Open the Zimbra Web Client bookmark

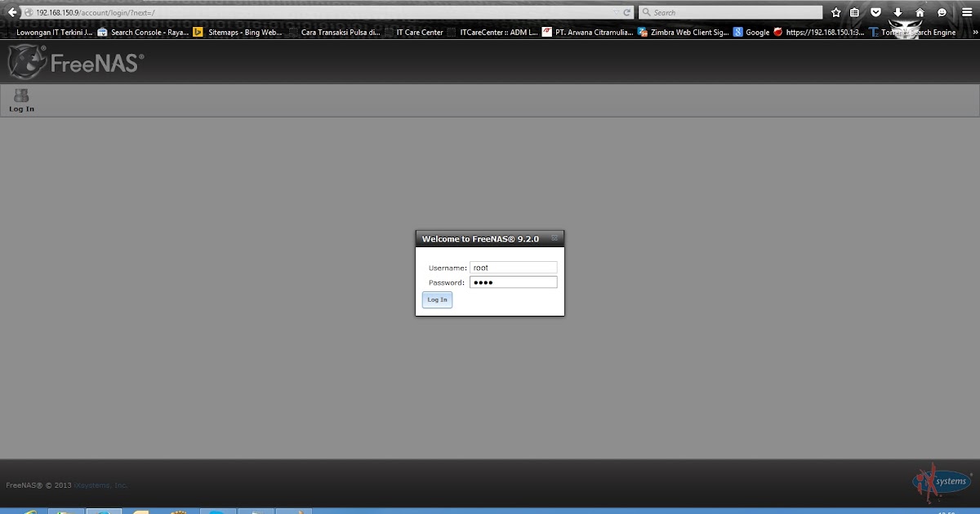click(x=684, y=33)
